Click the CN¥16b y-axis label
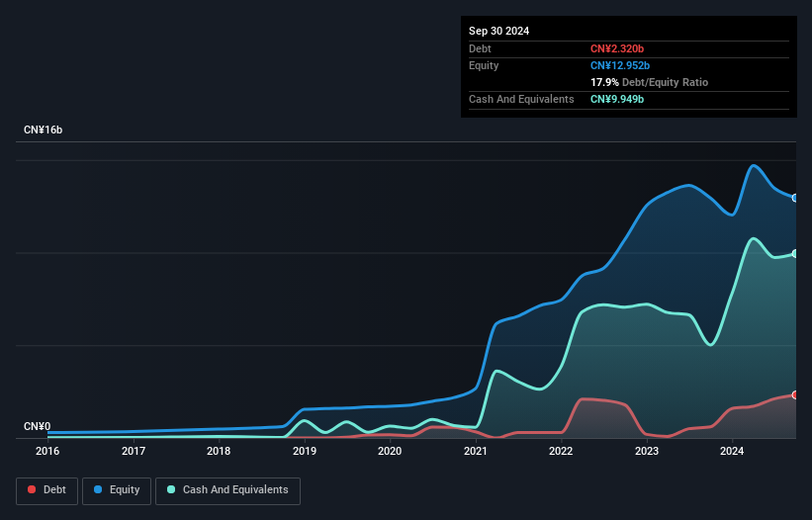The height and width of the screenshot is (520, 812). (x=43, y=130)
